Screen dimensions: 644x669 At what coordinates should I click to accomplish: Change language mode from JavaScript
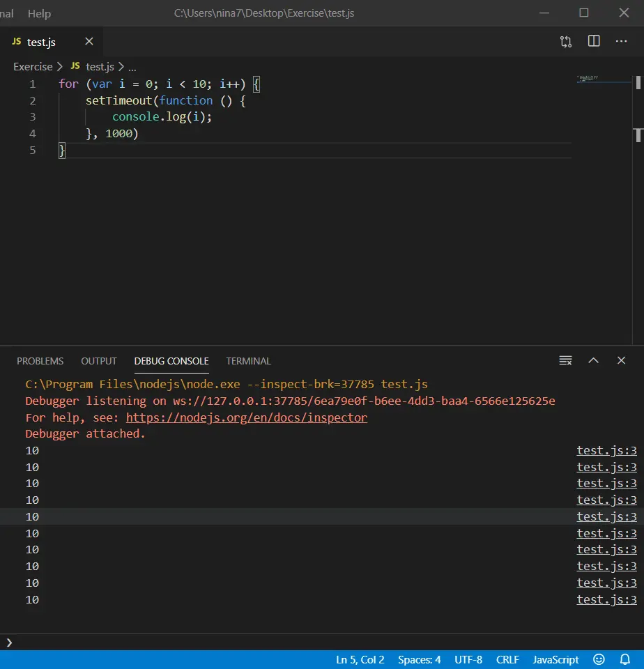point(555,659)
